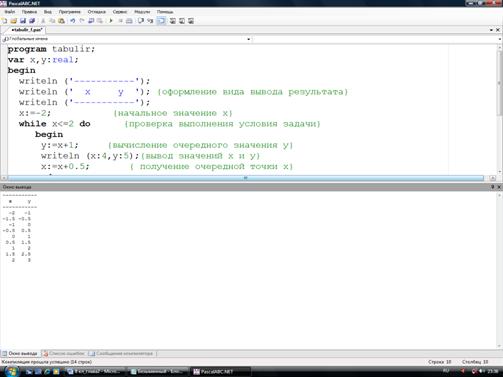Viewport: 503px width, 377px height.
Task: Expand the global names dropdown above code
Action: pyautogui.click(x=249, y=39)
